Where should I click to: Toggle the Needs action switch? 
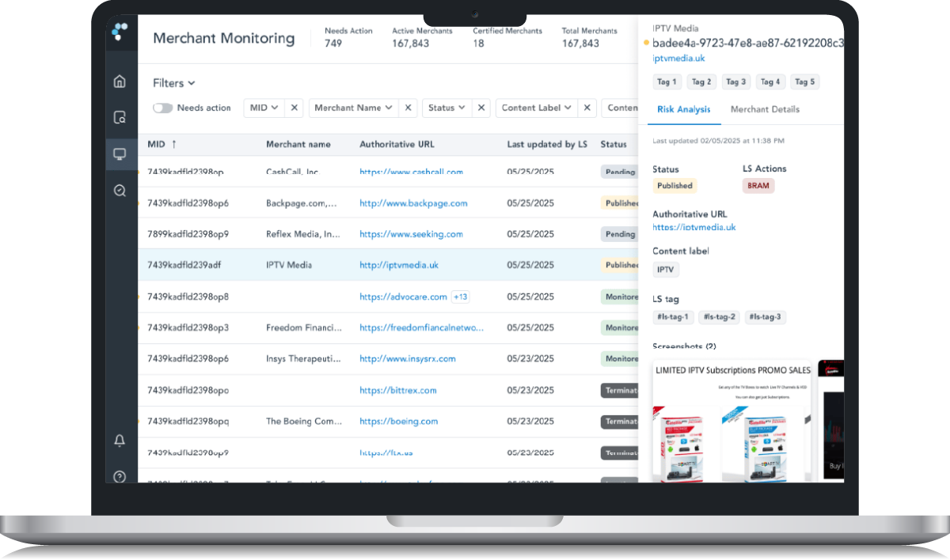click(162, 108)
